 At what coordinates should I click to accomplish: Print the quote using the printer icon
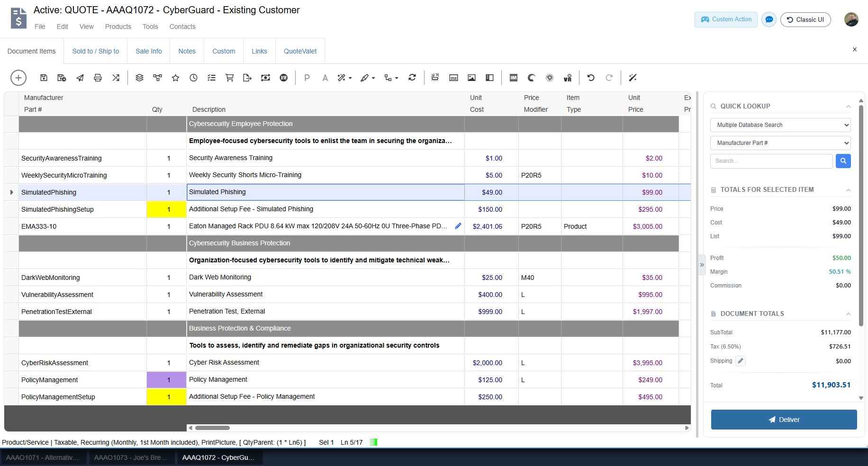click(98, 78)
